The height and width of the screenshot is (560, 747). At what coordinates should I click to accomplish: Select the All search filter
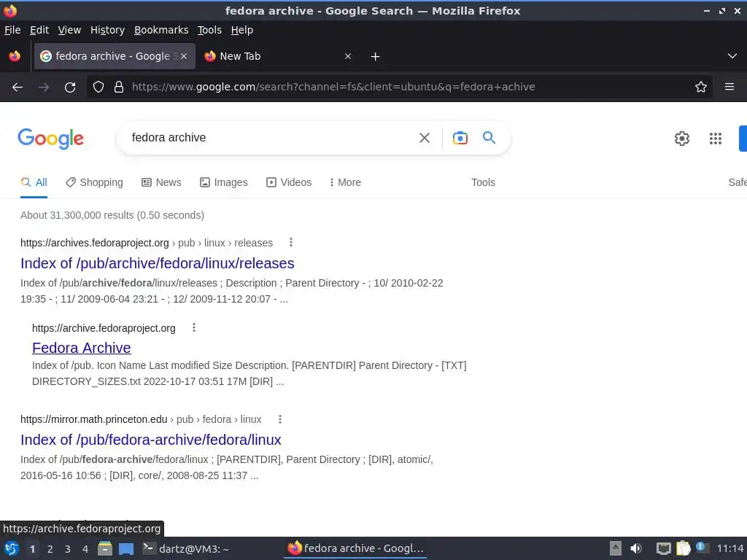[34, 182]
